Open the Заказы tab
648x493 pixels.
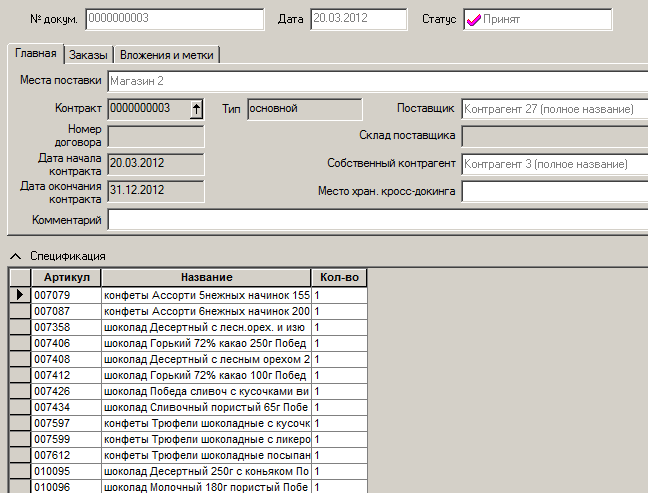tap(88, 55)
